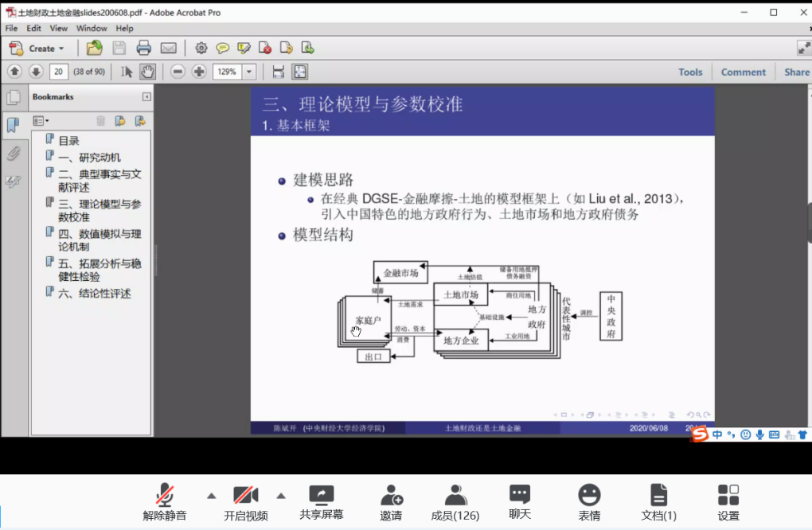The width and height of the screenshot is (812, 530).
Task: Click the Zoom Out minus button
Action: (x=178, y=72)
